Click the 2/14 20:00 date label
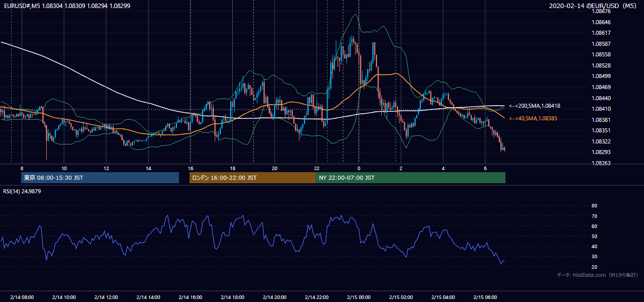644x302 pixels. point(275,297)
